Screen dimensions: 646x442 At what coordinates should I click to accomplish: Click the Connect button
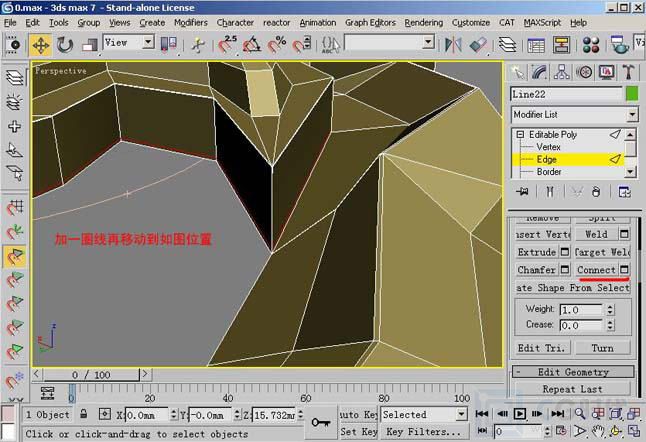pos(596,269)
